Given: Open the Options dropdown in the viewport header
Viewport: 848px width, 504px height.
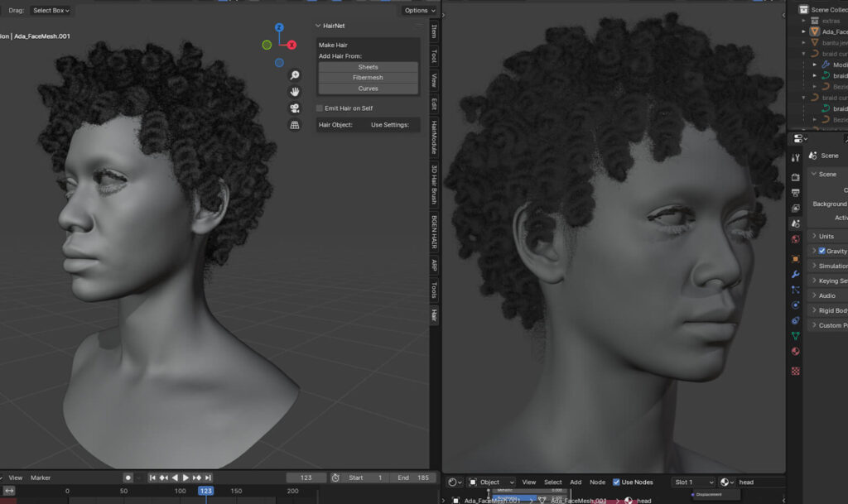Looking at the screenshot, I should coord(419,10).
